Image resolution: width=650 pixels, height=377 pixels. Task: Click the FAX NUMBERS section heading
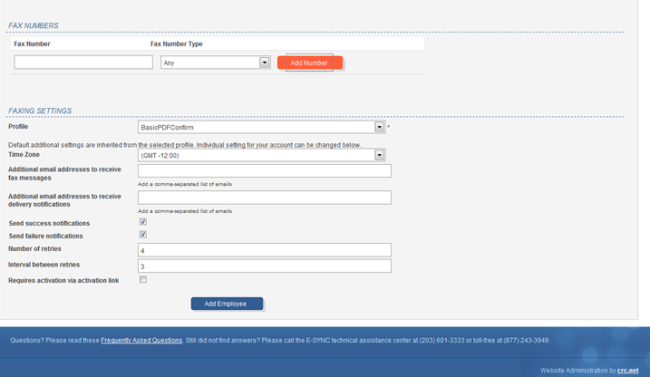33,26
